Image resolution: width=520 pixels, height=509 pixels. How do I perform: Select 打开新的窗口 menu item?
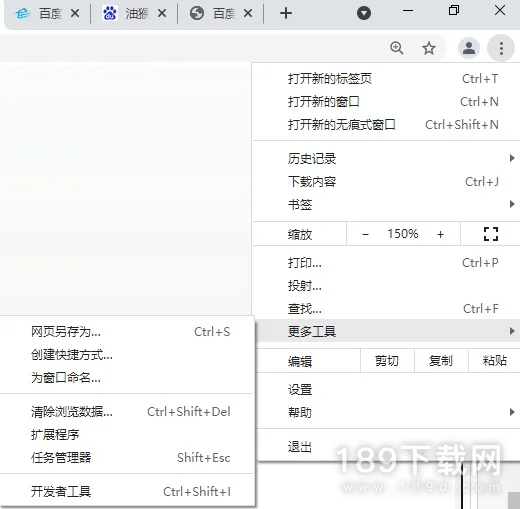point(387,102)
